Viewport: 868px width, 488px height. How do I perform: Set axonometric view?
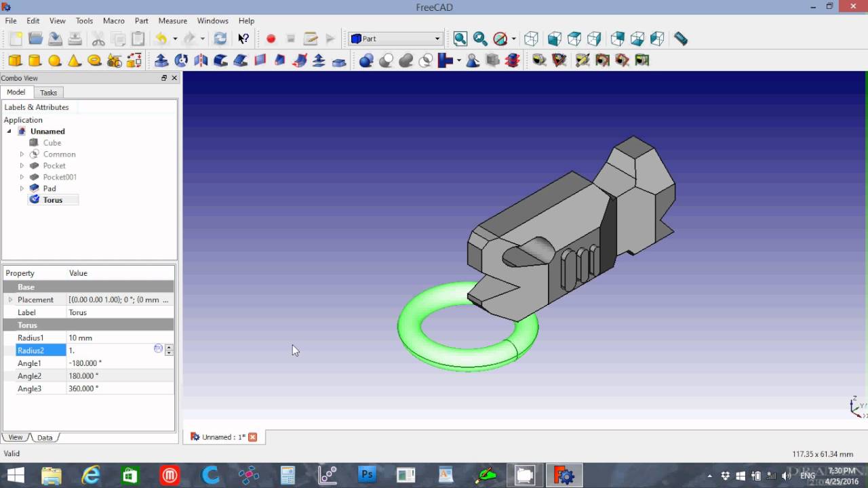(x=532, y=39)
